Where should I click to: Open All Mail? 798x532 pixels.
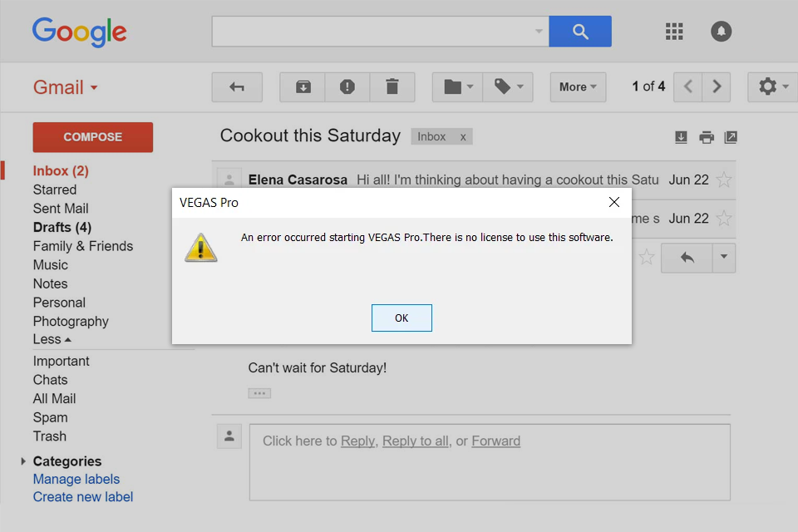(55, 399)
